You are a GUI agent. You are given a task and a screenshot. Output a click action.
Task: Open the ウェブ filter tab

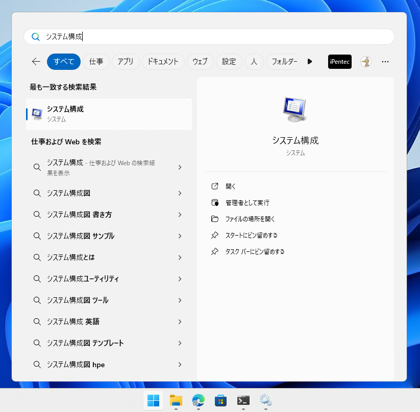pos(200,62)
